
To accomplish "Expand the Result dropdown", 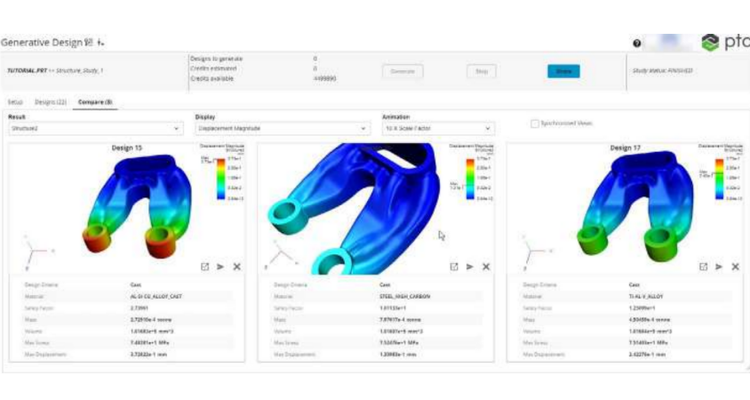I will (x=94, y=129).
